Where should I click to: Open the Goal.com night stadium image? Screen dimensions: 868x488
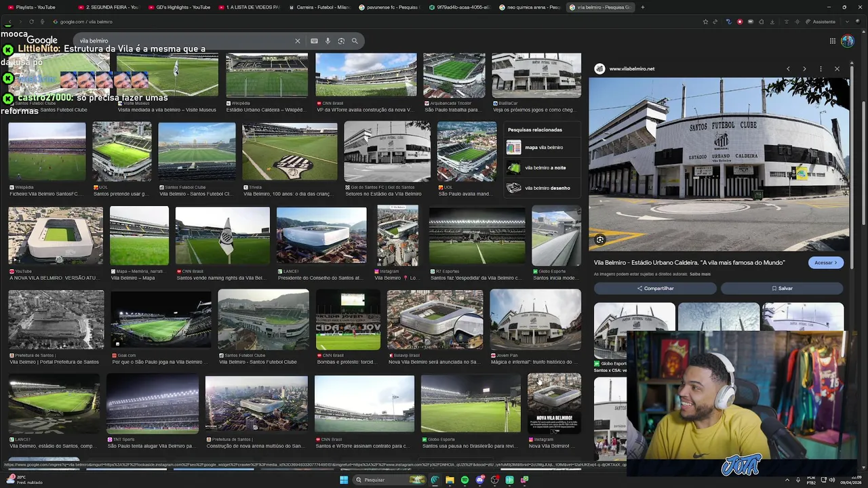(x=161, y=320)
